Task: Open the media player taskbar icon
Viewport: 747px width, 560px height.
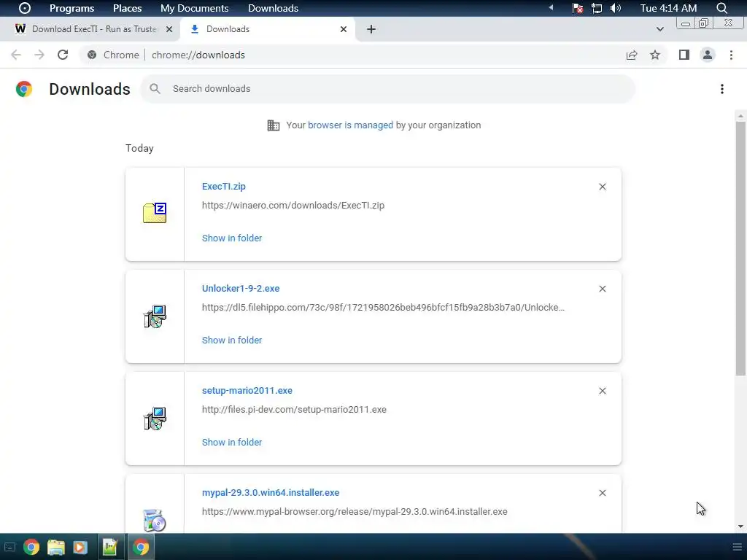Action: pyautogui.click(x=80, y=547)
